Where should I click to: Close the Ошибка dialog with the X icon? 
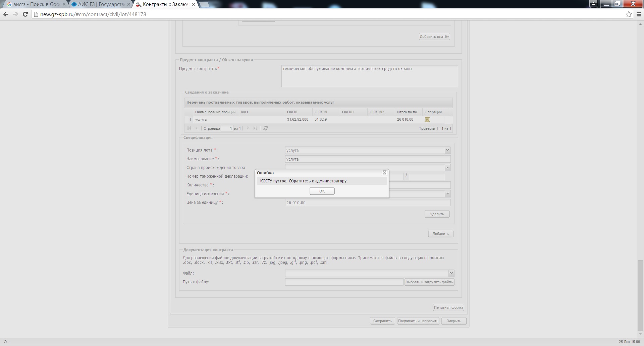(x=384, y=173)
